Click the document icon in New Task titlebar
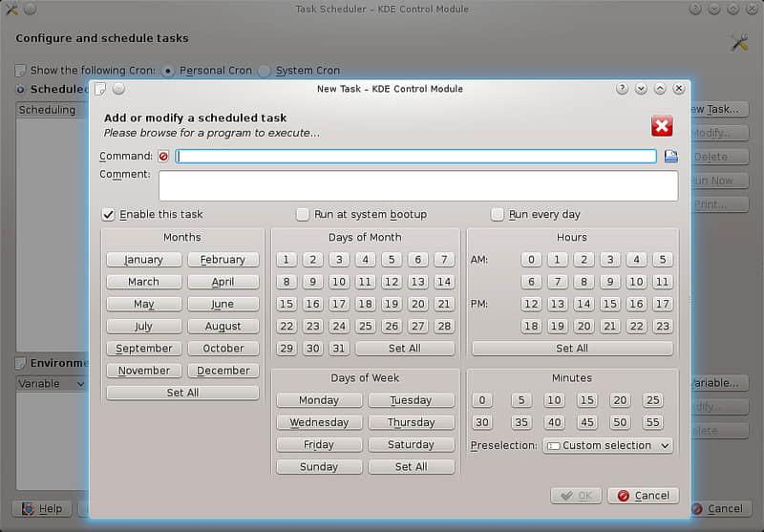Screen dimensions: 764x532 pyautogui.click(x=100, y=89)
